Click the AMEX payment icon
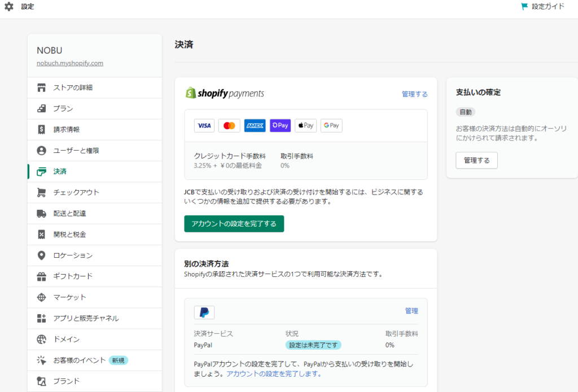Viewport: 578px width, 392px height. (255, 125)
